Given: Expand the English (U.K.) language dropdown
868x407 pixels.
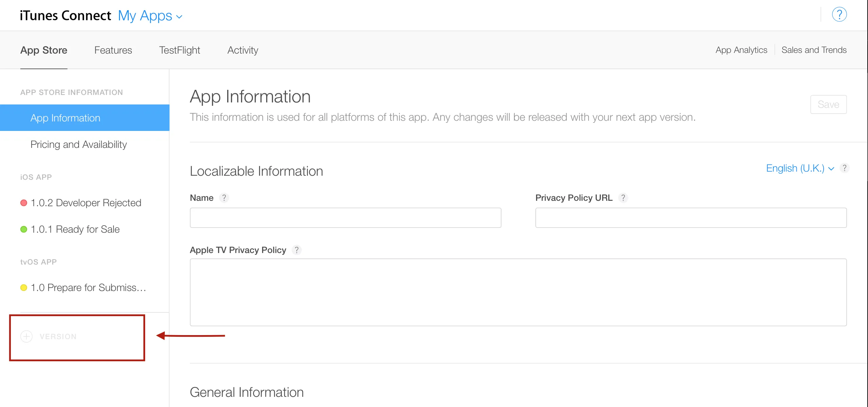Looking at the screenshot, I should coord(800,168).
